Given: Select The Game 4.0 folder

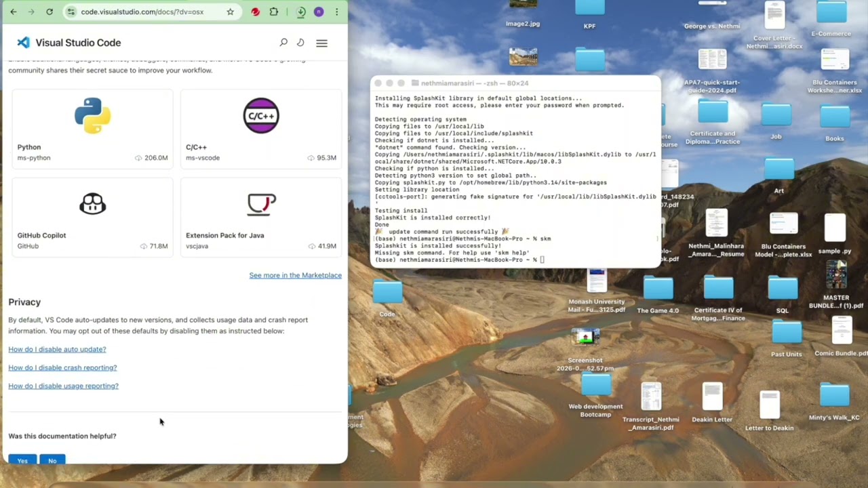Looking at the screenshot, I should click(658, 295).
